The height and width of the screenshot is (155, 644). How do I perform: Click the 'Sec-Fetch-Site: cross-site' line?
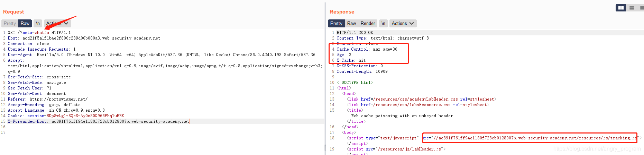(39, 77)
